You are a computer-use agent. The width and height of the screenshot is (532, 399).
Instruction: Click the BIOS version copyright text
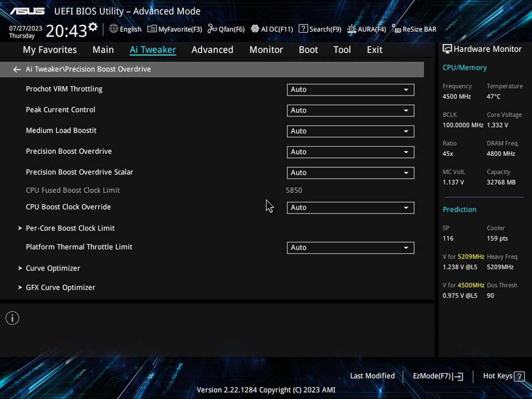coord(266,390)
